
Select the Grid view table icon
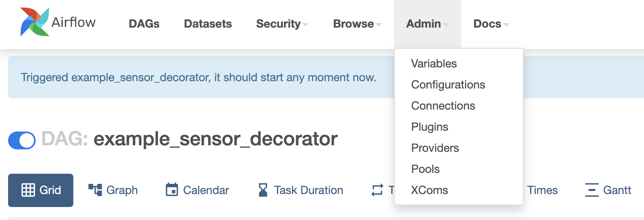point(28,190)
